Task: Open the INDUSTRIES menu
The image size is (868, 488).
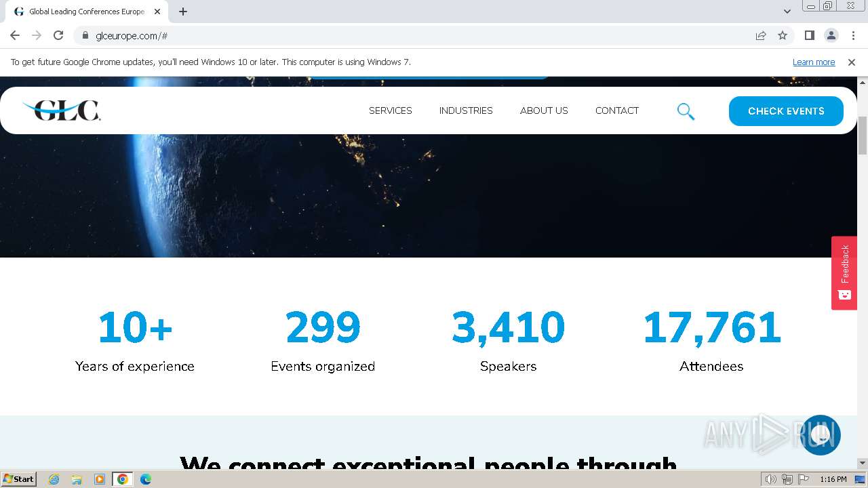Action: tap(466, 110)
